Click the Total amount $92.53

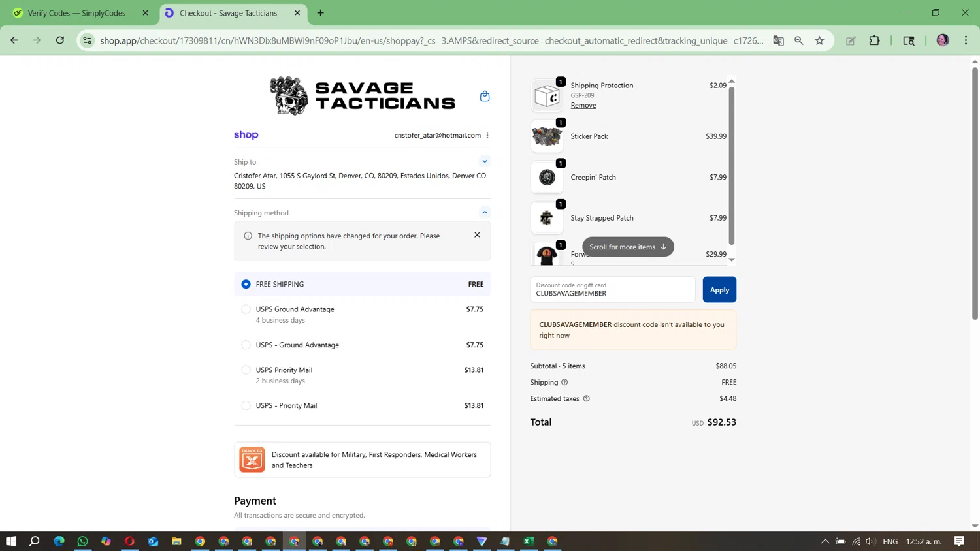point(722,422)
